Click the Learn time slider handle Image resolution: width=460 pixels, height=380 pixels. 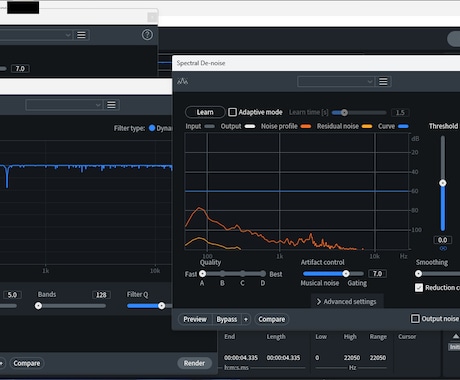(x=344, y=113)
